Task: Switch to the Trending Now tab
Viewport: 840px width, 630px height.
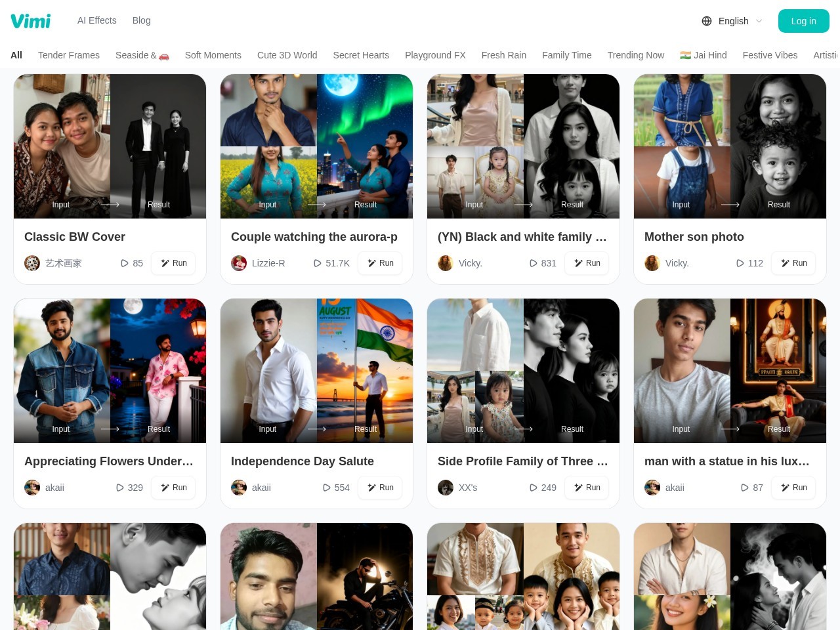Action: 636,55
